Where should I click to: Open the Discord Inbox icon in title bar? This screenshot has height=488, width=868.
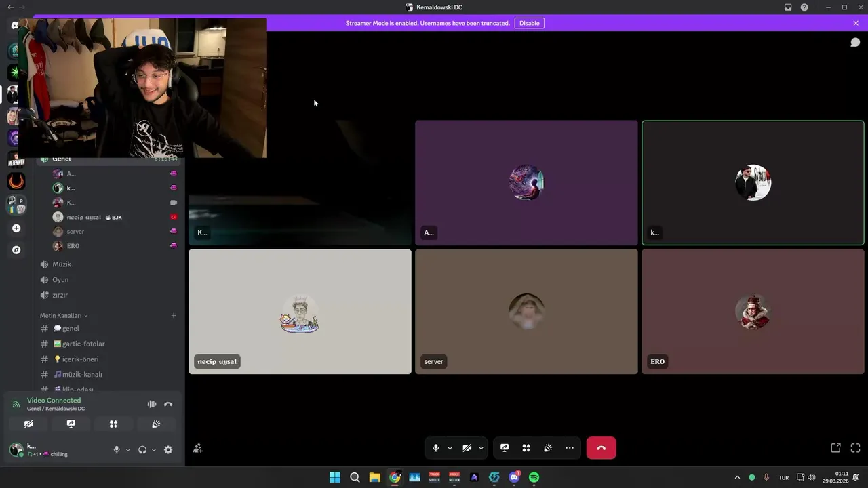[788, 7]
